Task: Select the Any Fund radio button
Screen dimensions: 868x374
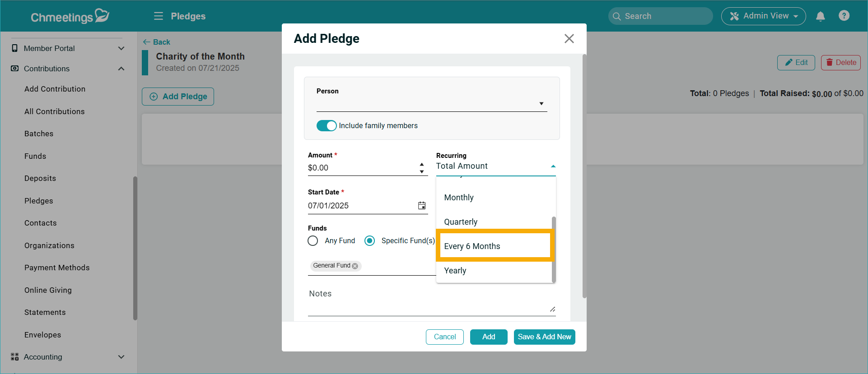Action: point(313,240)
